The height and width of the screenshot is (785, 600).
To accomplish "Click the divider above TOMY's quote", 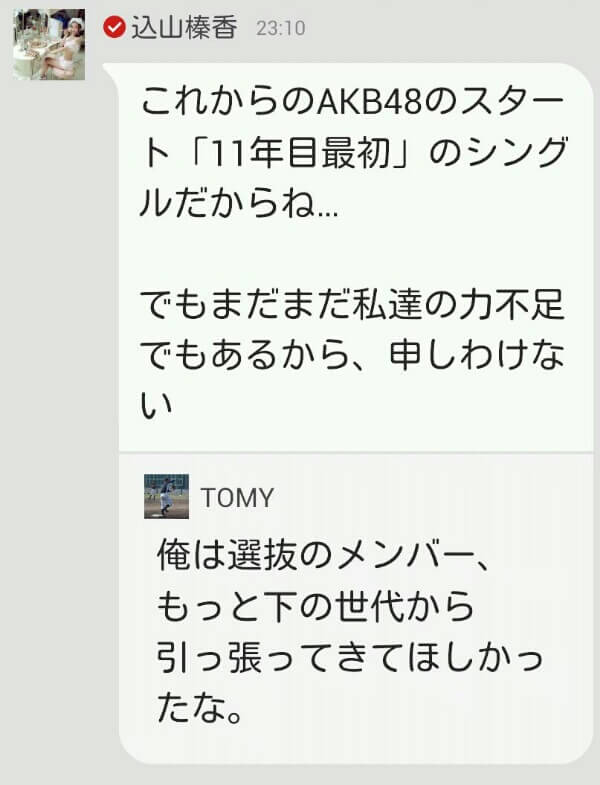I will 356,453.
